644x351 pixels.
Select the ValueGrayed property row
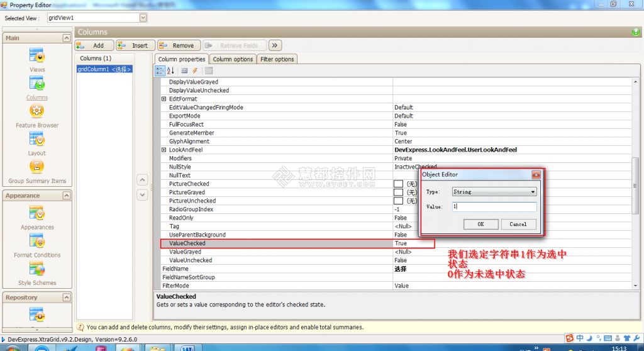pyautogui.click(x=396, y=252)
